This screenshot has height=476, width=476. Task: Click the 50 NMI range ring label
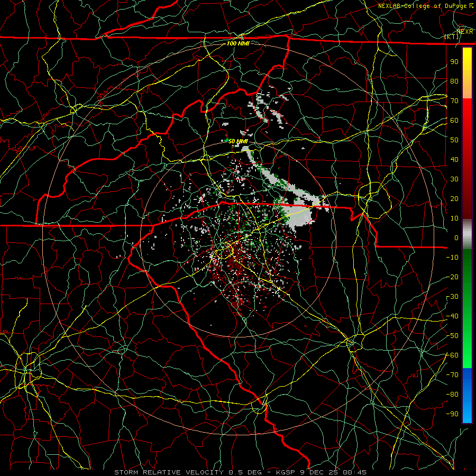(238, 141)
